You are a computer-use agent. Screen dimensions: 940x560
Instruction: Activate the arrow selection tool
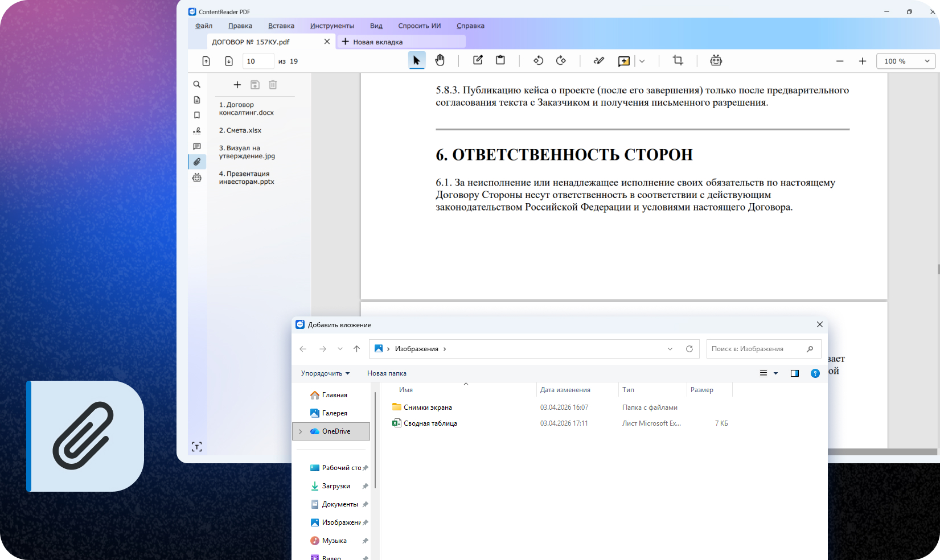(x=417, y=60)
